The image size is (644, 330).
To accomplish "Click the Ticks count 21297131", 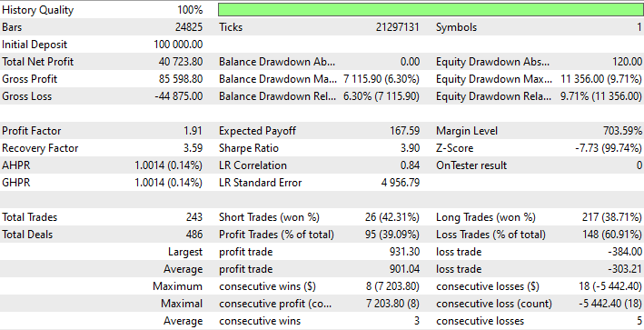I will click(398, 27).
